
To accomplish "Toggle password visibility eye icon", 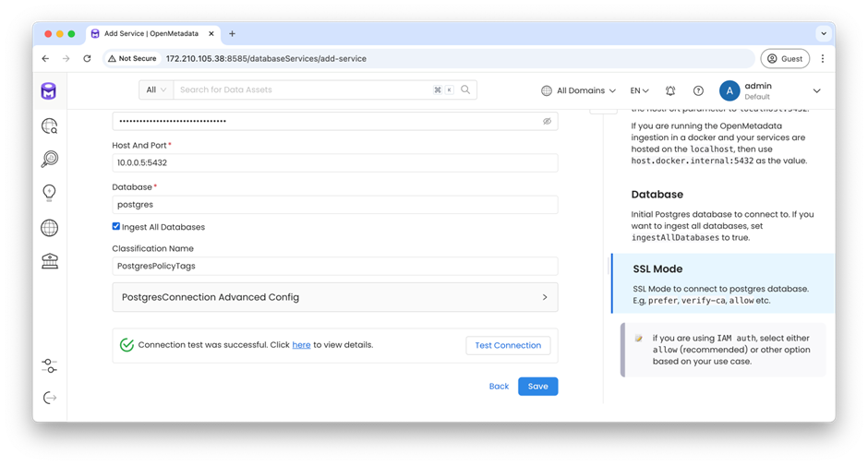I will pos(547,121).
